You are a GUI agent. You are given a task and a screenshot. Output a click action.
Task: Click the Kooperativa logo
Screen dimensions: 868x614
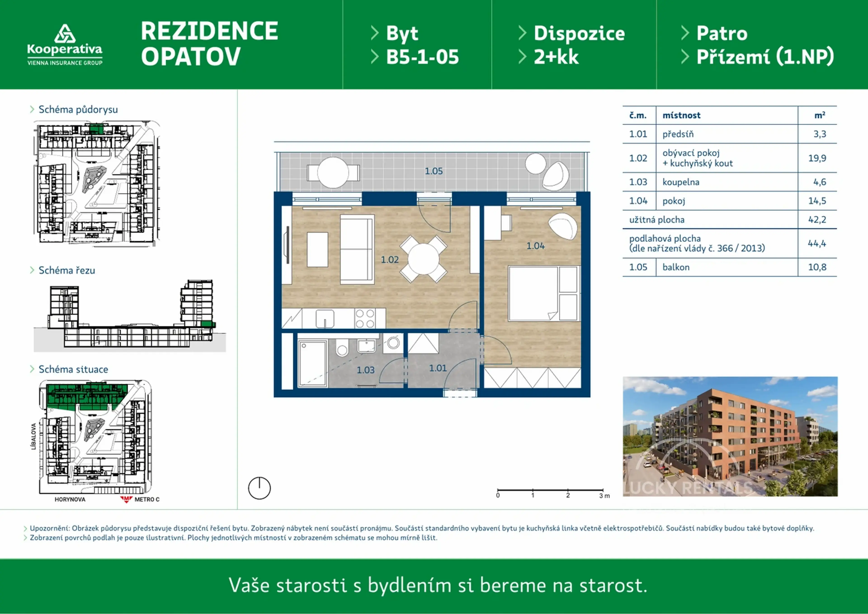pos(65,45)
